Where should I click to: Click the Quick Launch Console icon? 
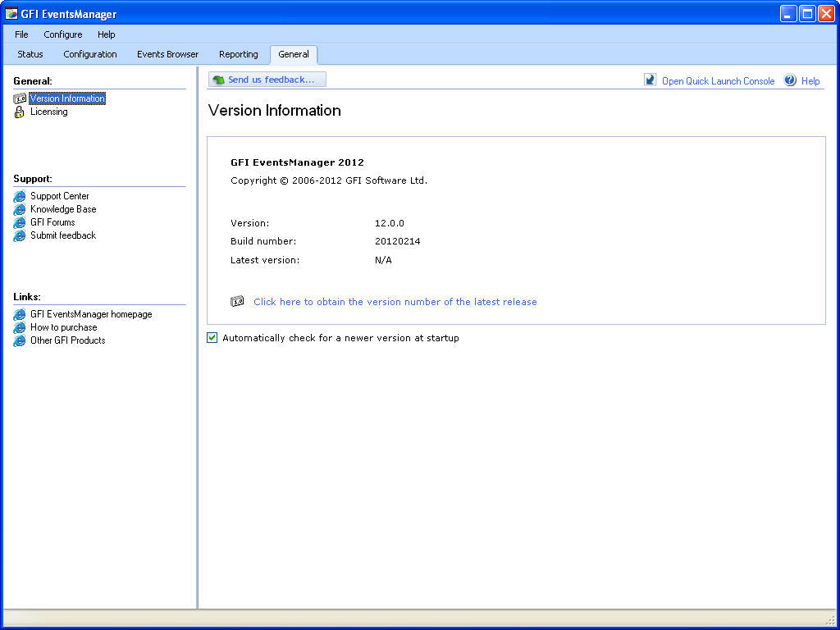pyautogui.click(x=650, y=80)
